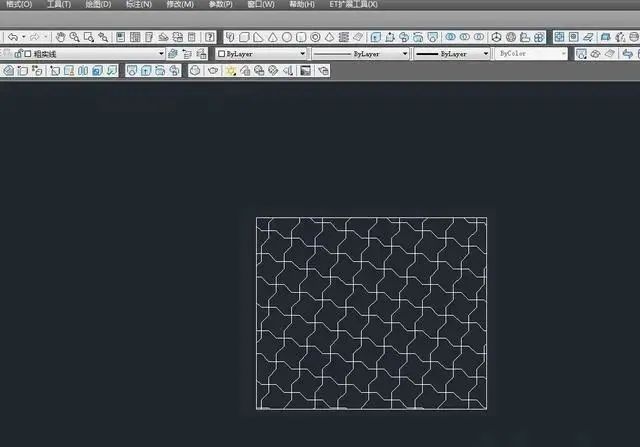Click the hatched paving pattern drawing
This screenshot has width=640, height=447.
371,313
